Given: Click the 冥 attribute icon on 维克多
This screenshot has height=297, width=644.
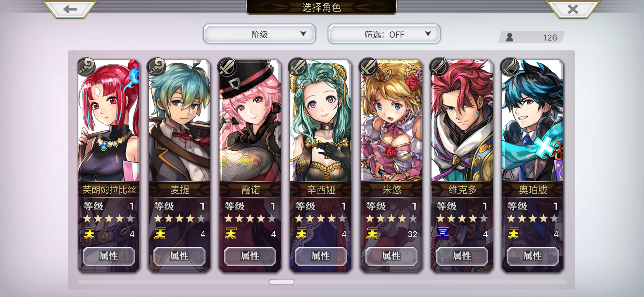Looking at the screenshot, I should [443, 234].
